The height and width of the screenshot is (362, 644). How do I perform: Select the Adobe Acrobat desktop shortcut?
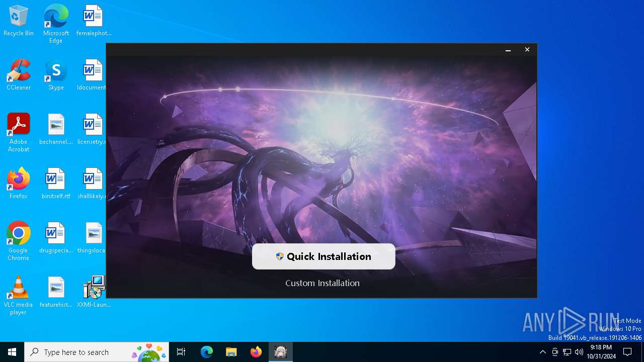(x=19, y=133)
